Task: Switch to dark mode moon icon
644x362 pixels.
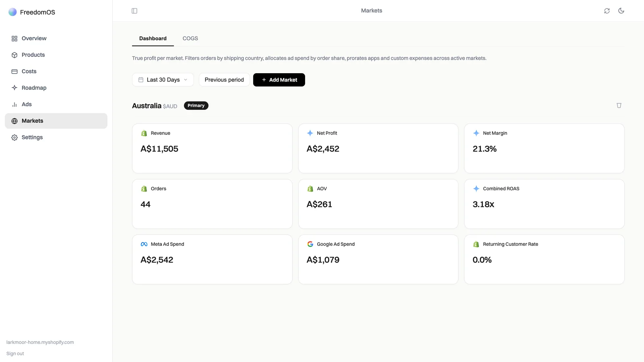Action: point(621,11)
